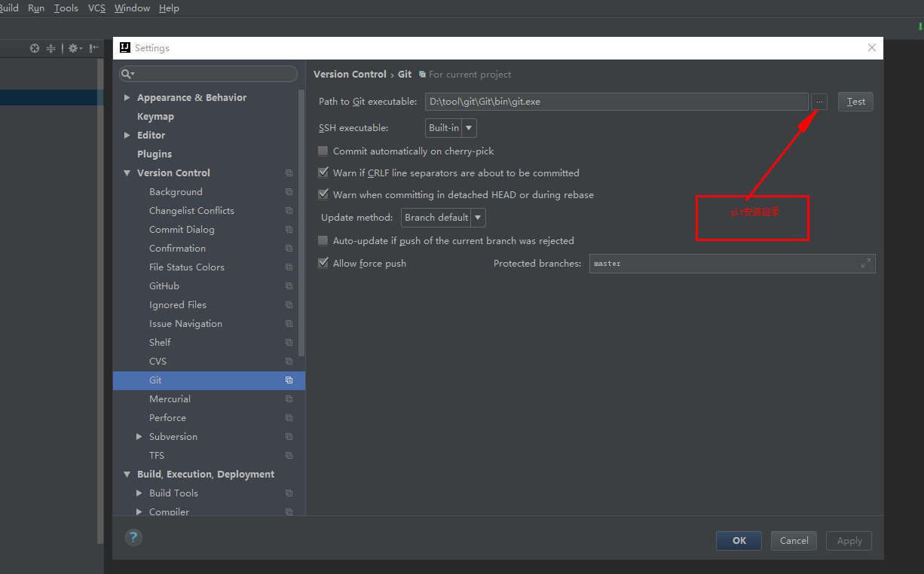Uncheck Allow force push

coord(323,263)
